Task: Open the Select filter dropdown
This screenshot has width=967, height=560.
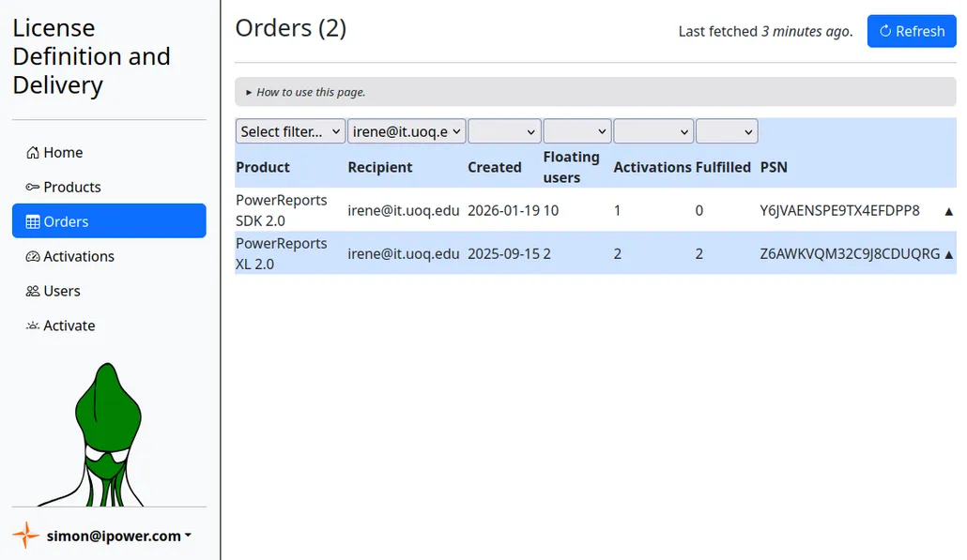Action: [x=289, y=131]
